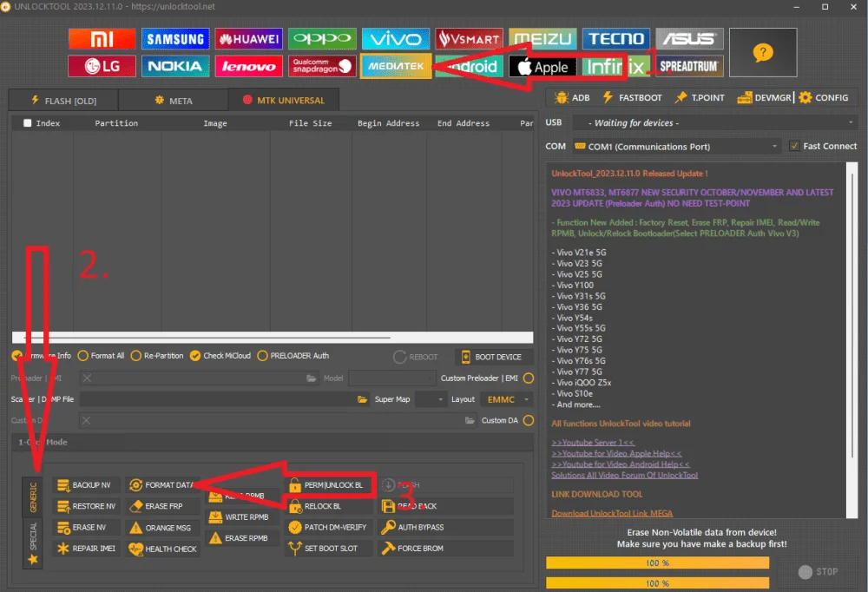
Task: Click the BACKUP NV button
Action: [86, 485]
